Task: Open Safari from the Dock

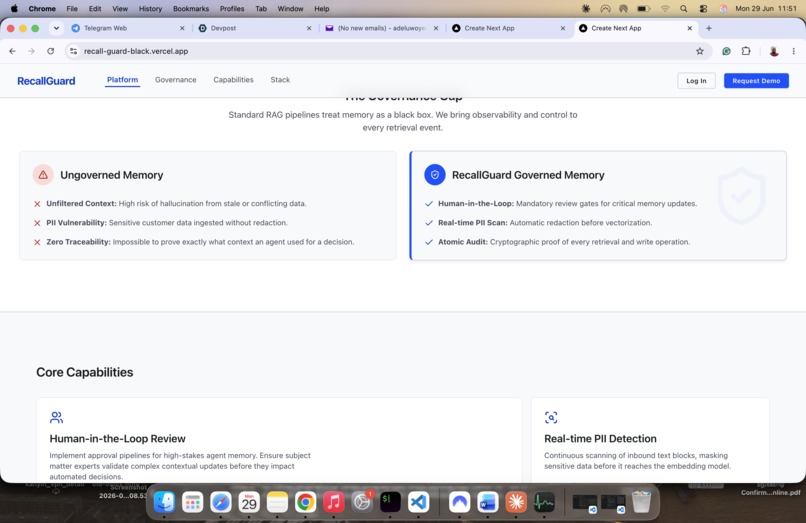Action: [221, 501]
